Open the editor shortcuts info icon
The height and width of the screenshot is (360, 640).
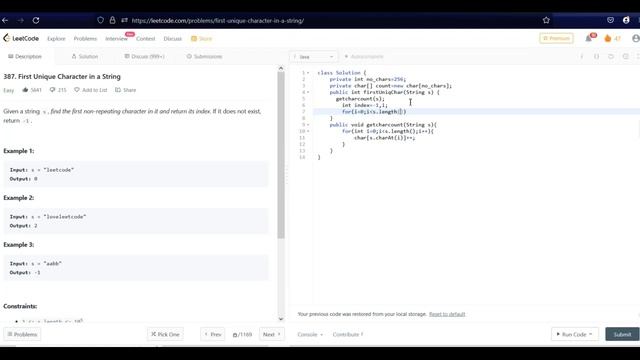(x=582, y=56)
